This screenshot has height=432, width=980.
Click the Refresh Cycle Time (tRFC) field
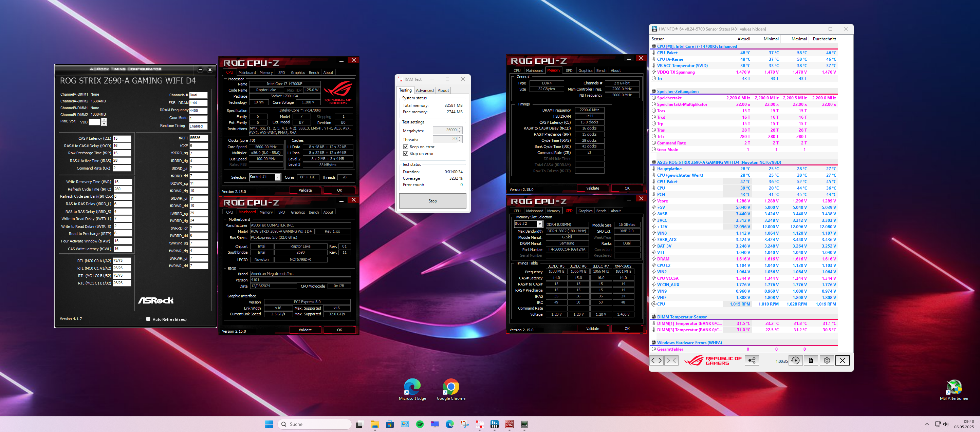pyautogui.click(x=123, y=189)
